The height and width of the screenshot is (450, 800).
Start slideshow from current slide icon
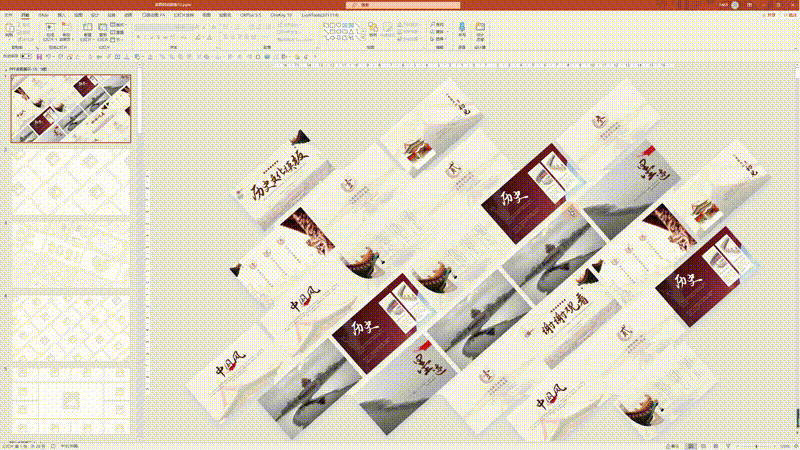click(66, 28)
